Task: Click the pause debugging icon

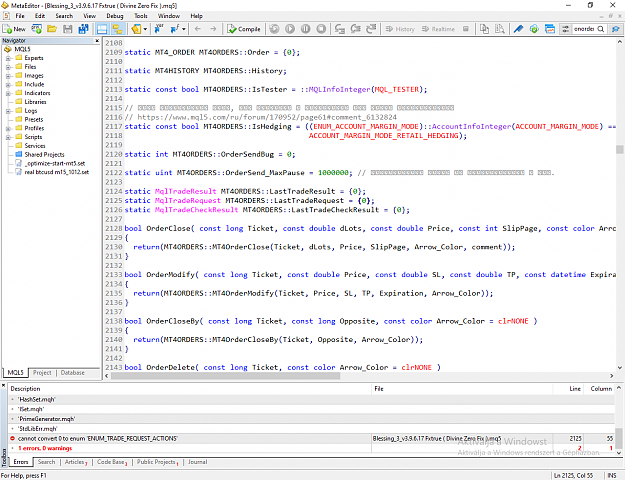Action: [305, 29]
